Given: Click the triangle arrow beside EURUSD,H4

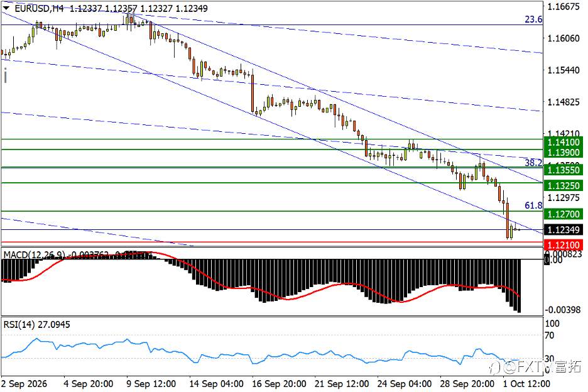Looking at the screenshot, I should [x=6, y=8].
